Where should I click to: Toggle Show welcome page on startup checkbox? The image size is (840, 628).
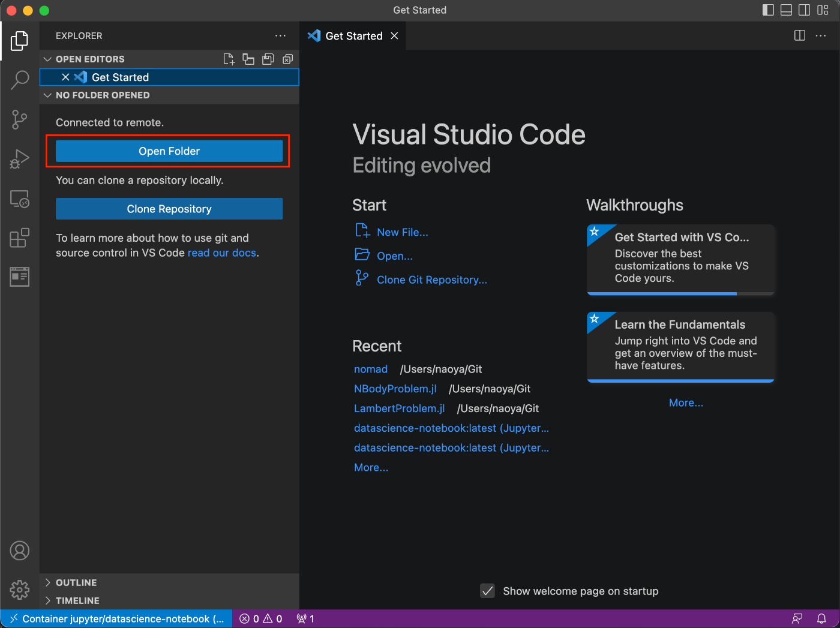pos(487,591)
